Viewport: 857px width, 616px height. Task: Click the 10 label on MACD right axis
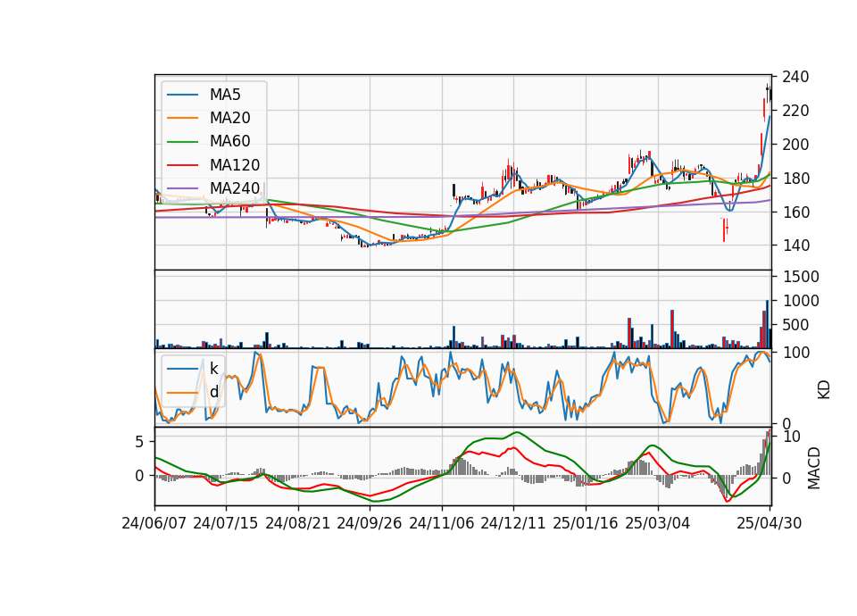[792, 437]
